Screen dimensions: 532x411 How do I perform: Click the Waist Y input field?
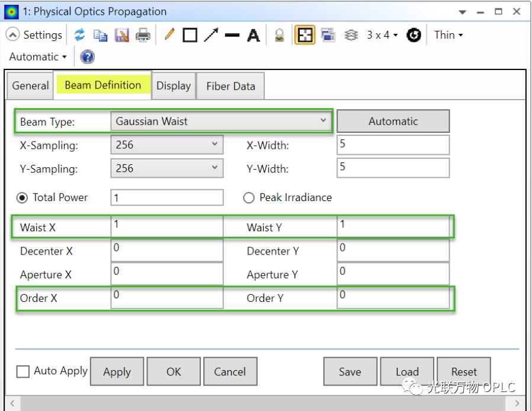(x=393, y=227)
